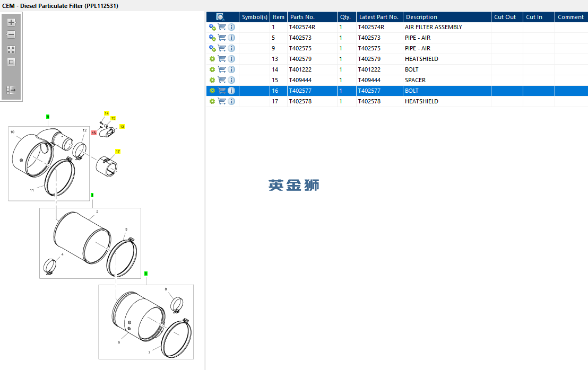The width and height of the screenshot is (588, 370).
Task: Click the single-square fit view icon
Action: (11, 62)
